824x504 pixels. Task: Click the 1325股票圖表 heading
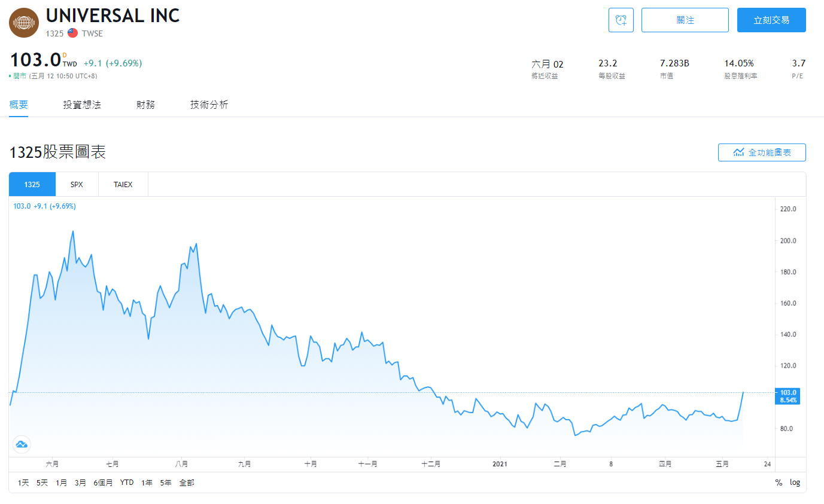coord(57,152)
